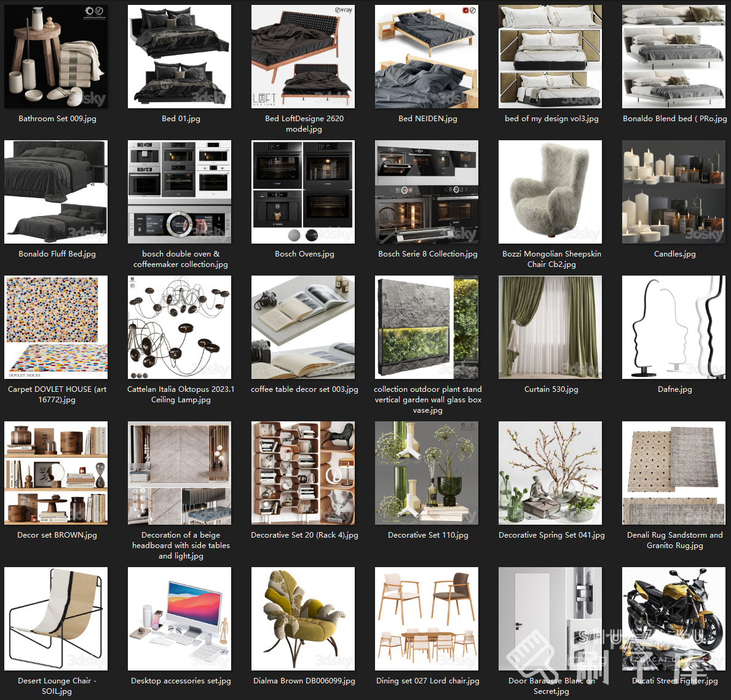The height and width of the screenshot is (700, 731).
Task: Select Cattelan Italia Oktopus Ceiling Lamp image
Action: pos(180,327)
